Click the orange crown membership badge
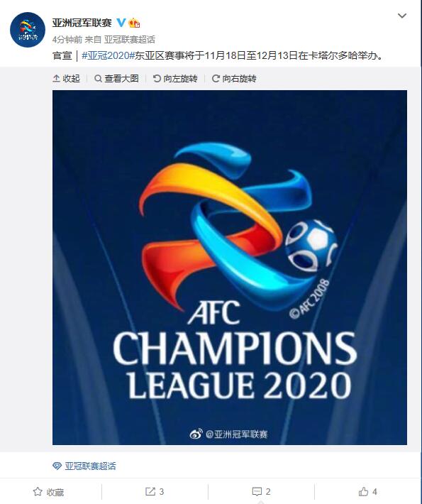This screenshot has height=504, width=422. 134,23
